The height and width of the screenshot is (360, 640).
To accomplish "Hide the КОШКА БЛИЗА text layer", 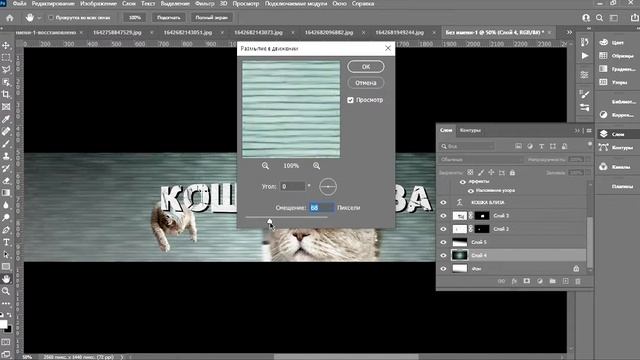I will tap(443, 202).
